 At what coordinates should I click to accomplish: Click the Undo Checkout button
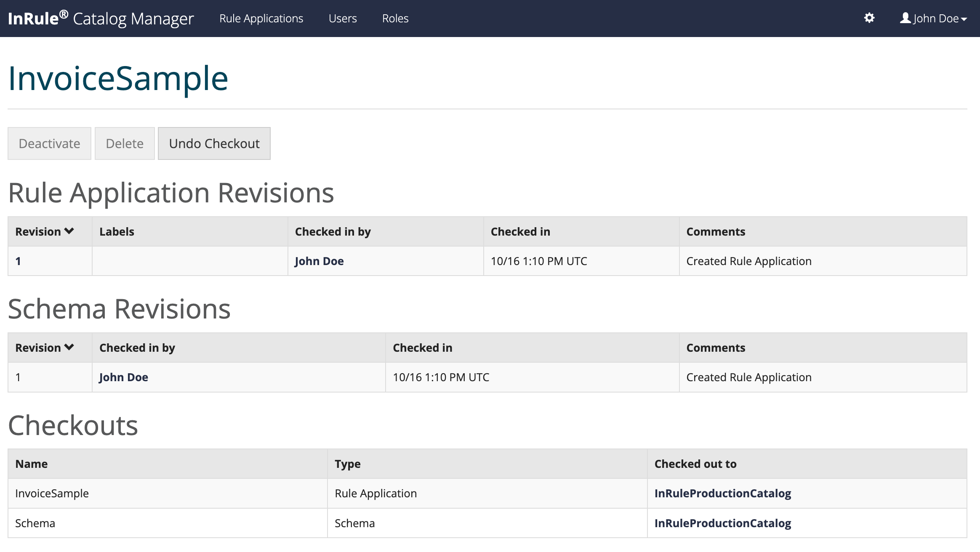click(214, 143)
